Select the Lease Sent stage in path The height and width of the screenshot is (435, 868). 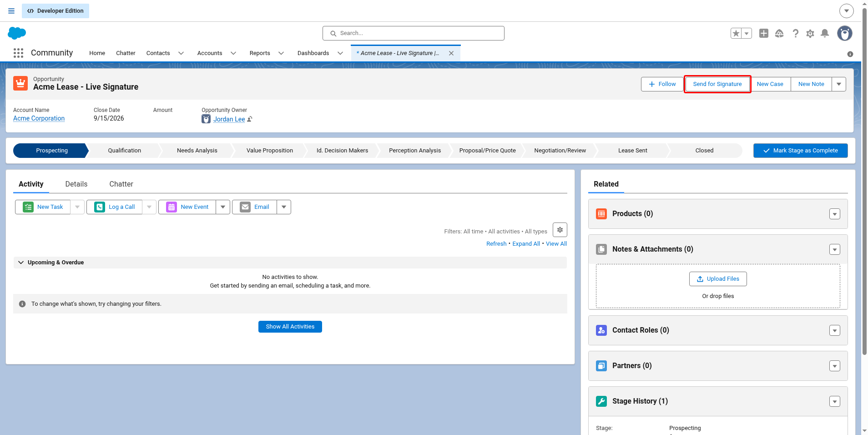point(632,151)
